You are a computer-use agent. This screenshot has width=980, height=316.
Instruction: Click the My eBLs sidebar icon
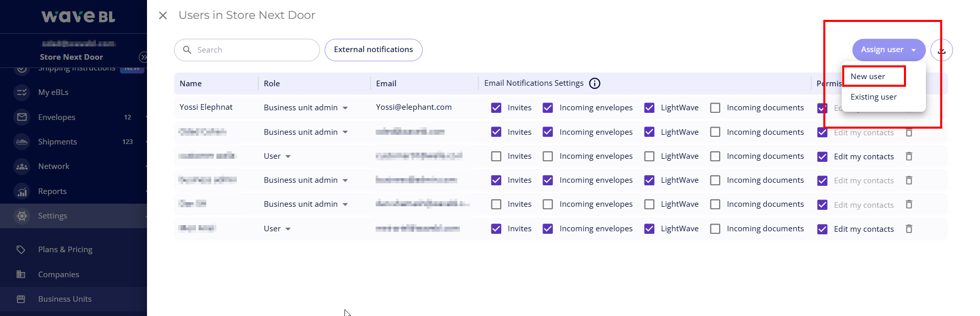click(21, 92)
